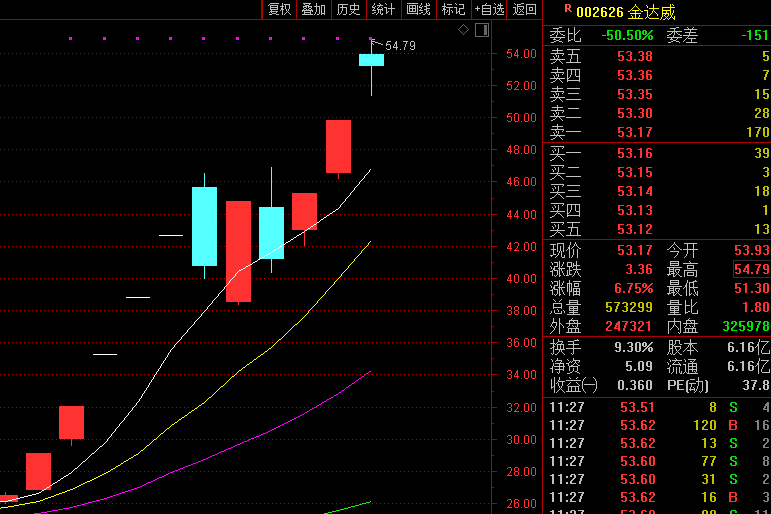Select the 卖一 price 53.17

pos(635,132)
